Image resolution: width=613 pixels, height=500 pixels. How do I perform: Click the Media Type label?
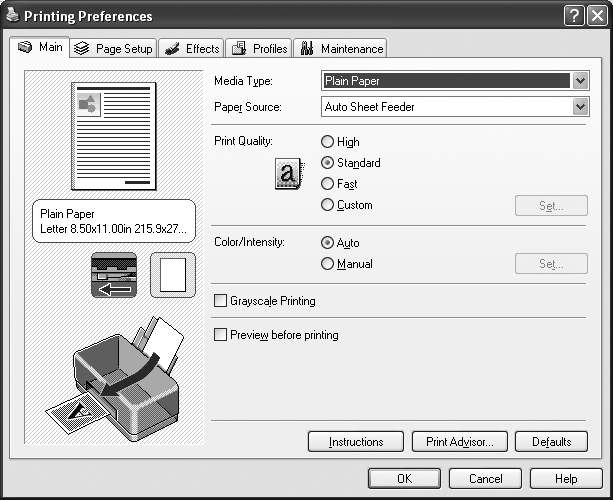[243, 81]
